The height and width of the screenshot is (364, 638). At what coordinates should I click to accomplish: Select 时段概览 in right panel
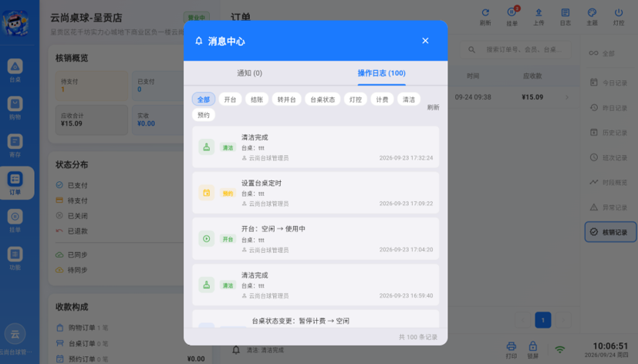click(x=609, y=182)
